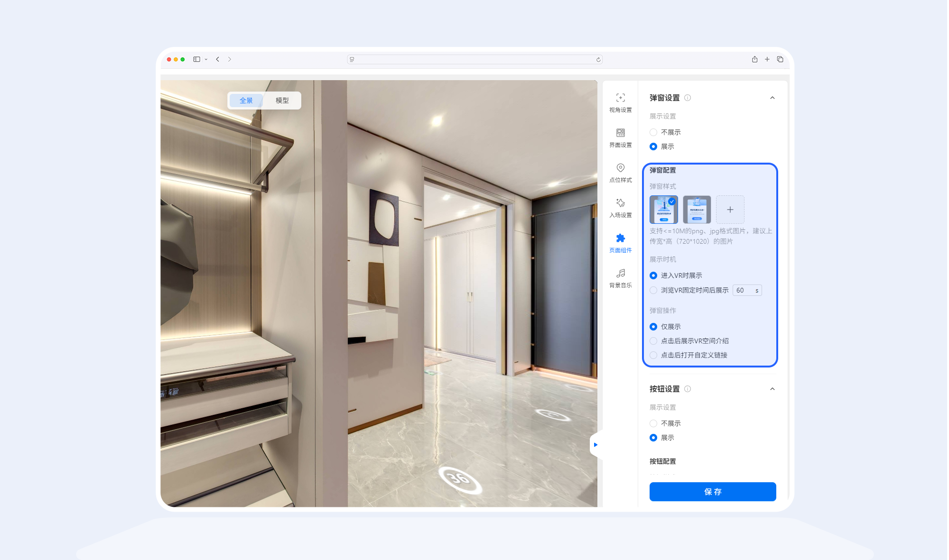Click the site settings icon in address bar
This screenshot has width=949, height=560.
(352, 59)
